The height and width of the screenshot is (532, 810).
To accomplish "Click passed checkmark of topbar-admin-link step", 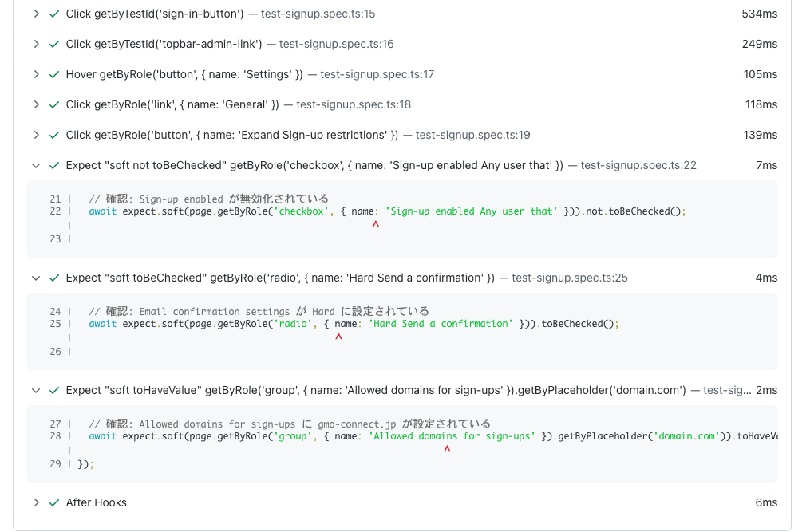I will pyautogui.click(x=54, y=44).
